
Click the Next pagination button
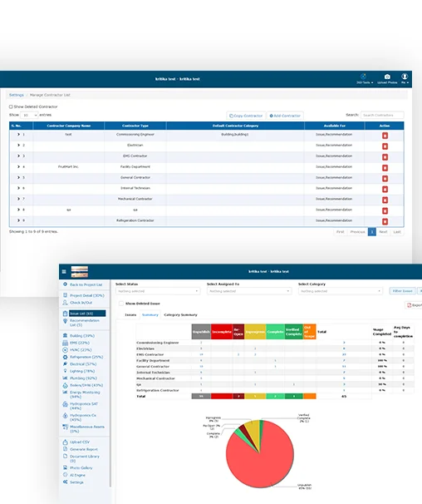383,232
